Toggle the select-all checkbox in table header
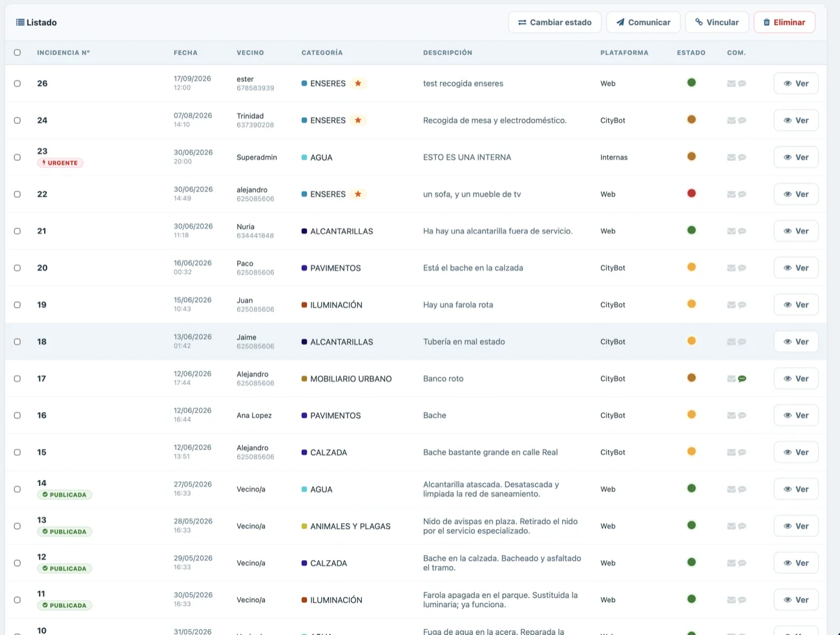Screen dimensions: 840x635 [x=17, y=52]
